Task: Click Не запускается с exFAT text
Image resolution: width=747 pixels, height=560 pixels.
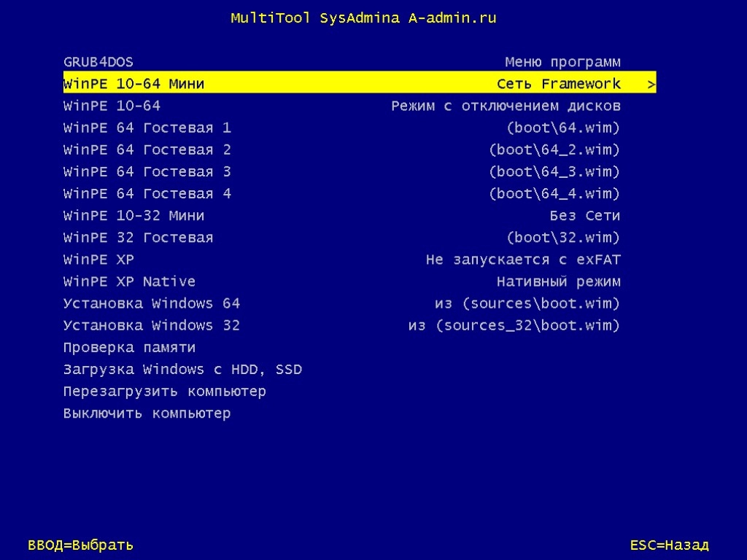Action: point(523,260)
